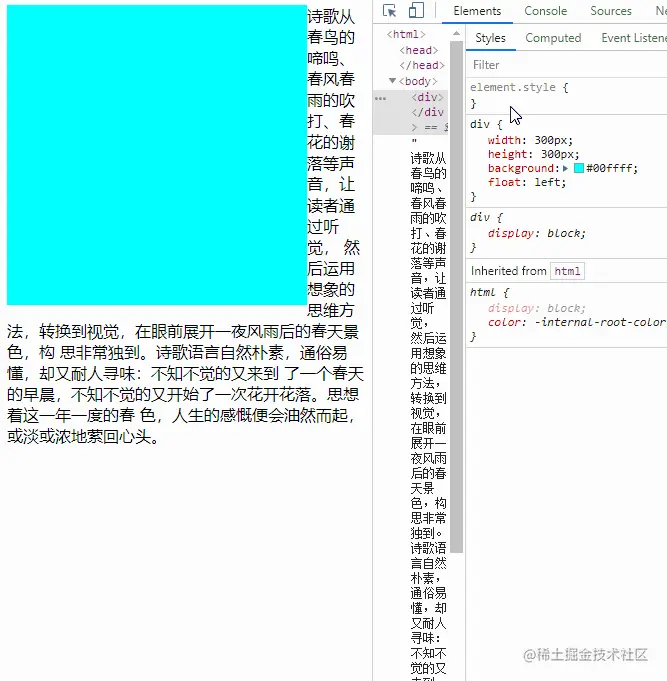Select the opening head tag in tree
This screenshot has width=667, height=681.
click(x=419, y=50)
